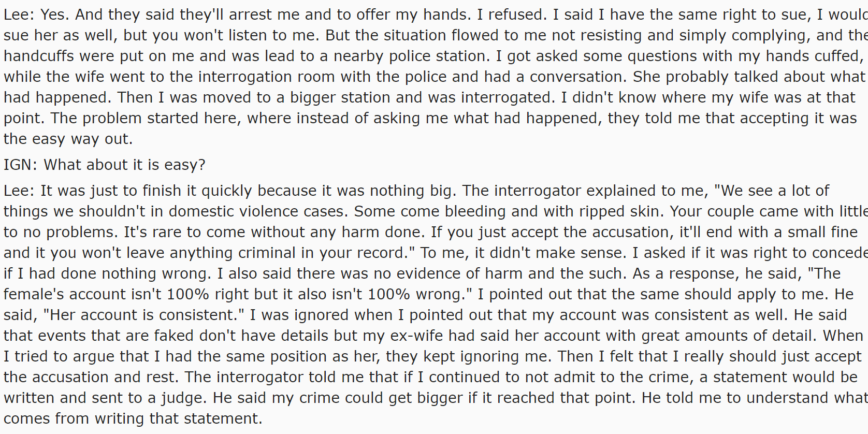Screen dimensions: 868x434
Task: Click the "Lee:" label before "It was just"
Action: point(19,191)
